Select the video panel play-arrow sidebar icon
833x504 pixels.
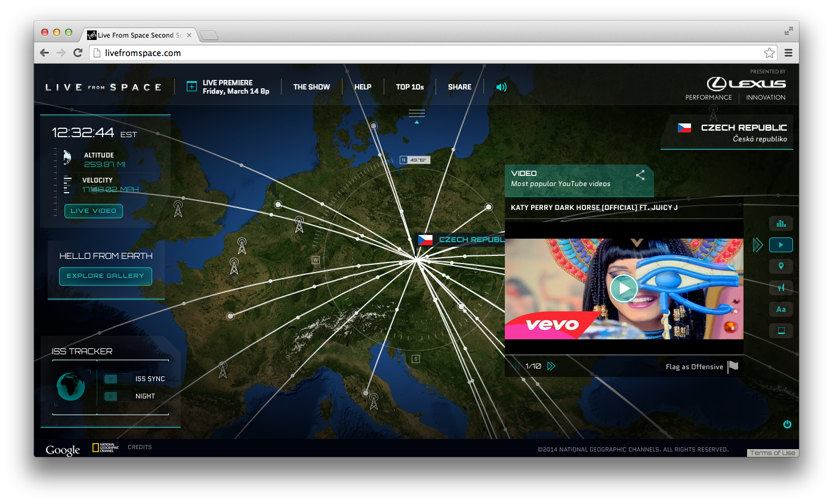click(x=781, y=245)
